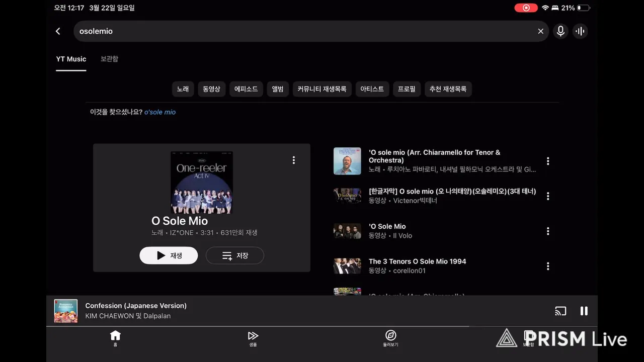Open suggested search o'sole mio link
This screenshot has width=644, height=362.
tap(160, 112)
